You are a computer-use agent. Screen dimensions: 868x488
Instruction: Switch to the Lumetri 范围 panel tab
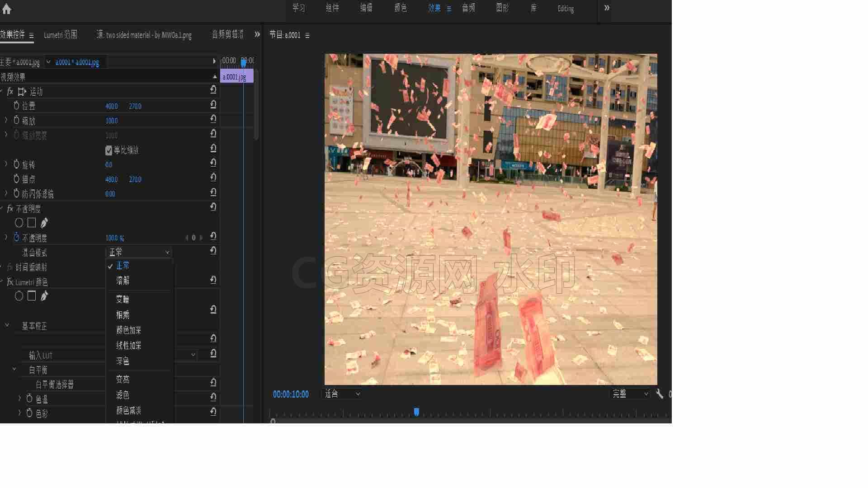(61, 35)
